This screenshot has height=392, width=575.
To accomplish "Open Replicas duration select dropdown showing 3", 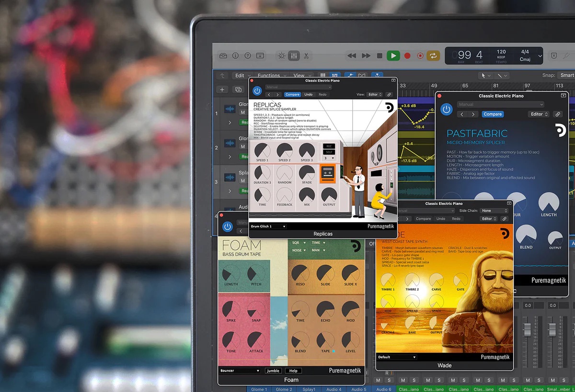I will 329,158.
